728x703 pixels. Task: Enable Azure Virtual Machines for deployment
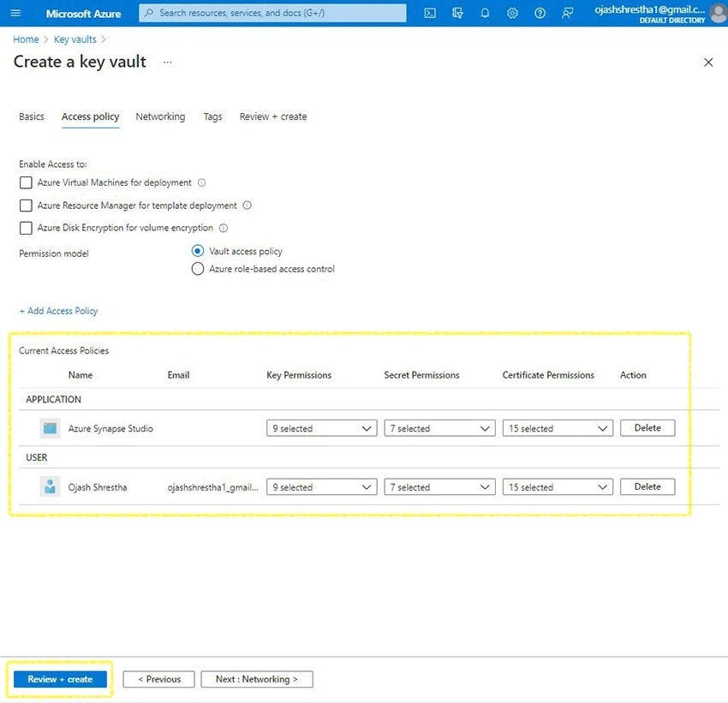[26, 182]
